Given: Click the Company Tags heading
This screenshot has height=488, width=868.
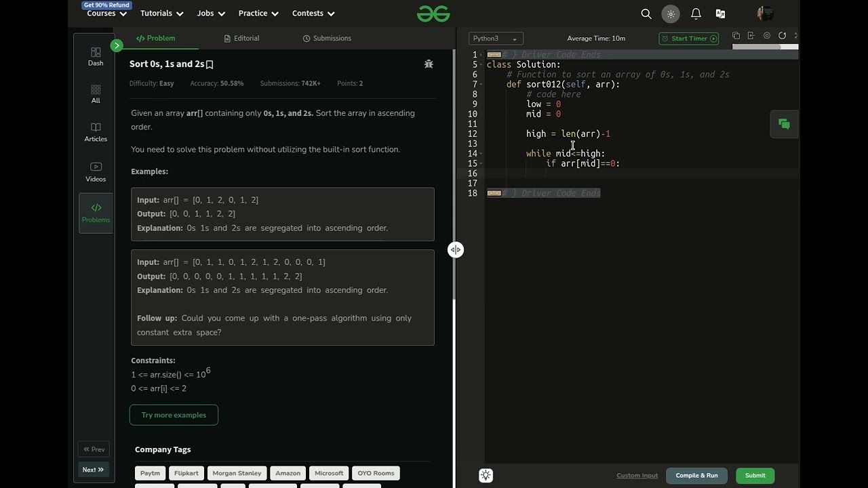Looking at the screenshot, I should [163, 449].
